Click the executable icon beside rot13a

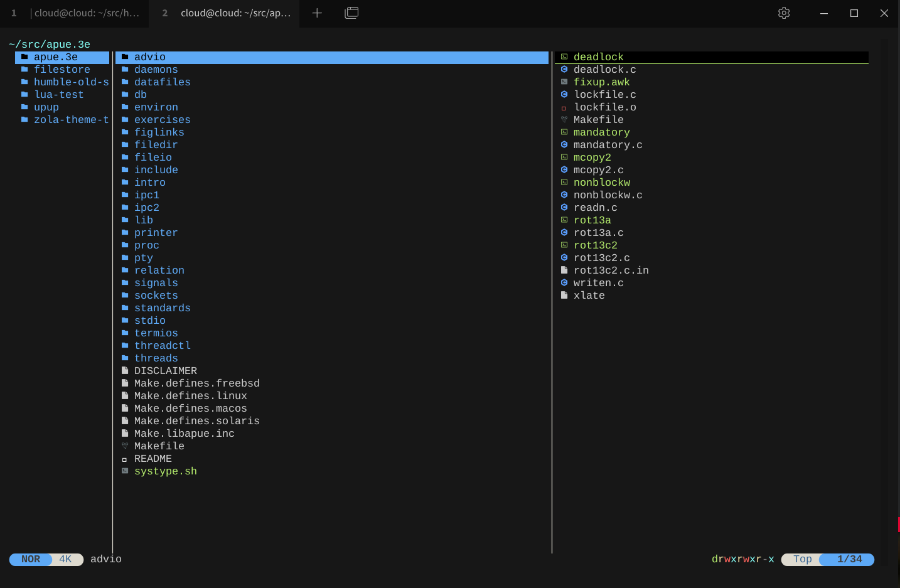(x=564, y=220)
